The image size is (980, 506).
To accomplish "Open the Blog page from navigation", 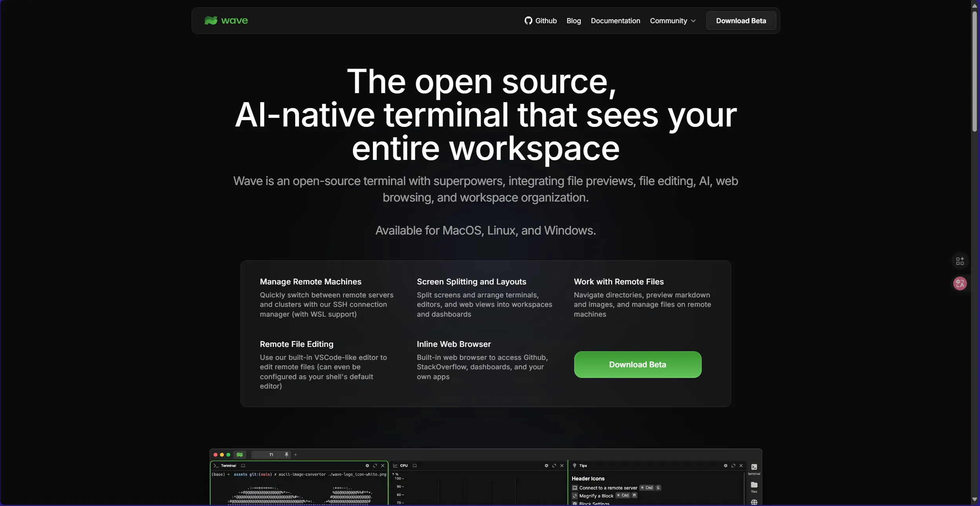I will (573, 20).
